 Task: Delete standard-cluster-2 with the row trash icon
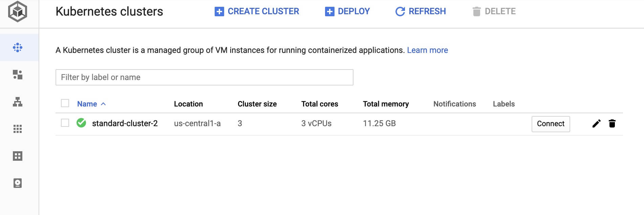pos(612,123)
